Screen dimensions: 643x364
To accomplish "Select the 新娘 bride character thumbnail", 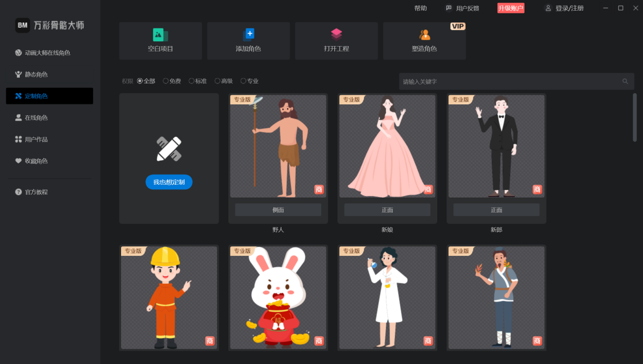I will click(387, 146).
